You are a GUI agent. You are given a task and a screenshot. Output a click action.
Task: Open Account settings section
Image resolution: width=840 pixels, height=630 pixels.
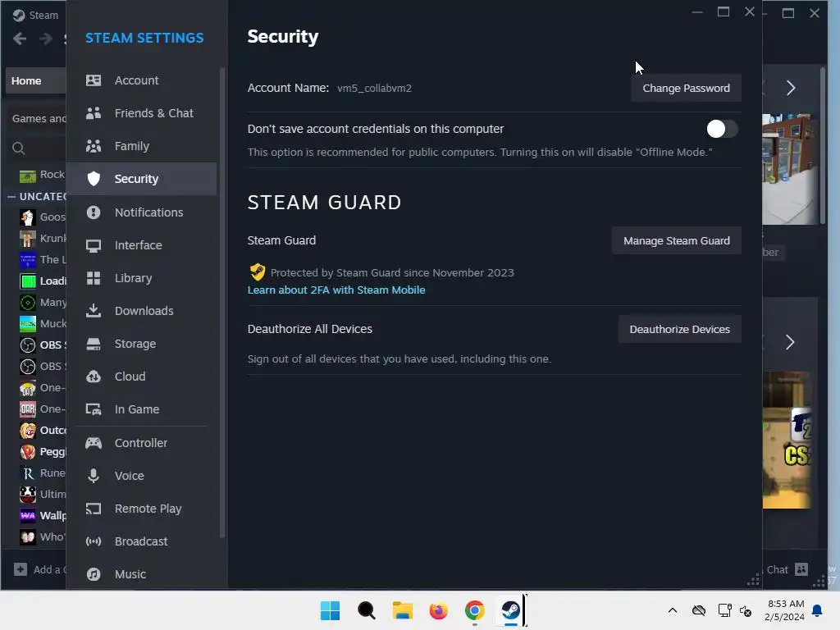(142, 80)
